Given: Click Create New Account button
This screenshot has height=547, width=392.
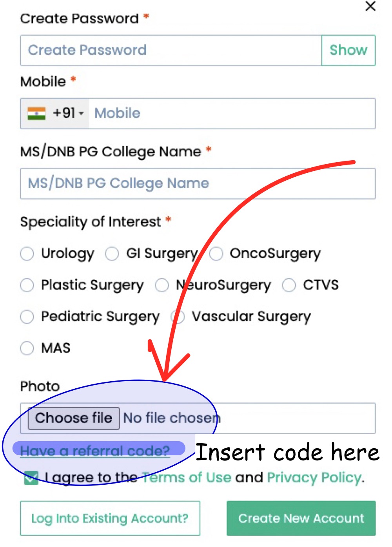Looking at the screenshot, I should click(301, 518).
